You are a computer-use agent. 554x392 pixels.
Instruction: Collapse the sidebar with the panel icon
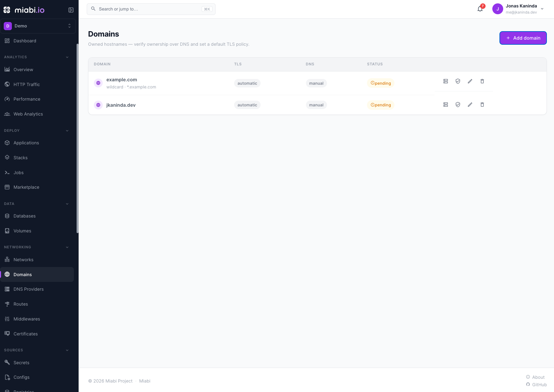pos(71,10)
